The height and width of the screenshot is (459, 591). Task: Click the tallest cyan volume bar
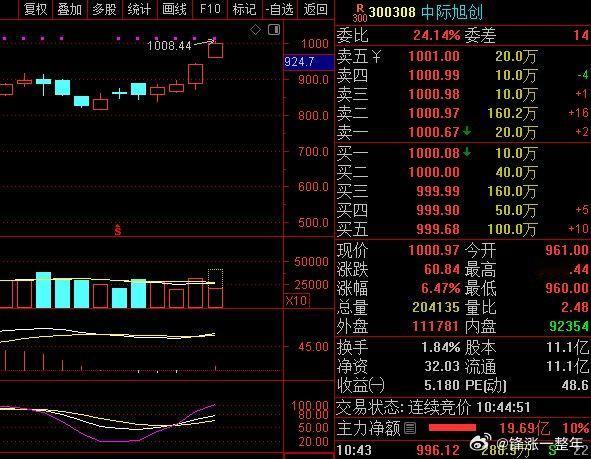(x=43, y=290)
